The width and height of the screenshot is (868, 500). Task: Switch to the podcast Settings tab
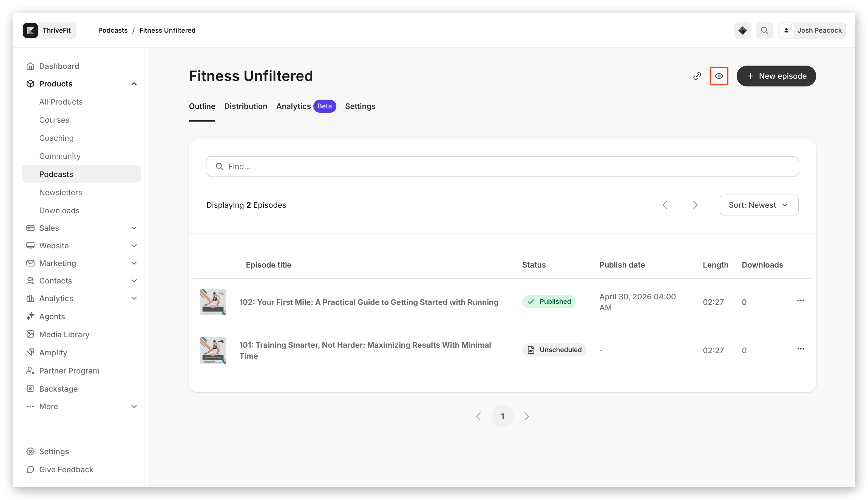360,106
